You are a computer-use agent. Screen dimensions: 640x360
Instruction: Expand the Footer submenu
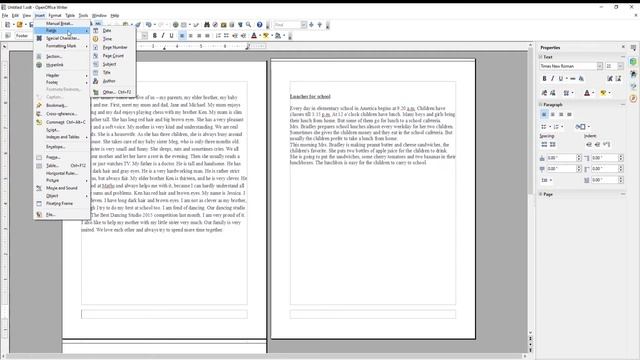tap(52, 82)
